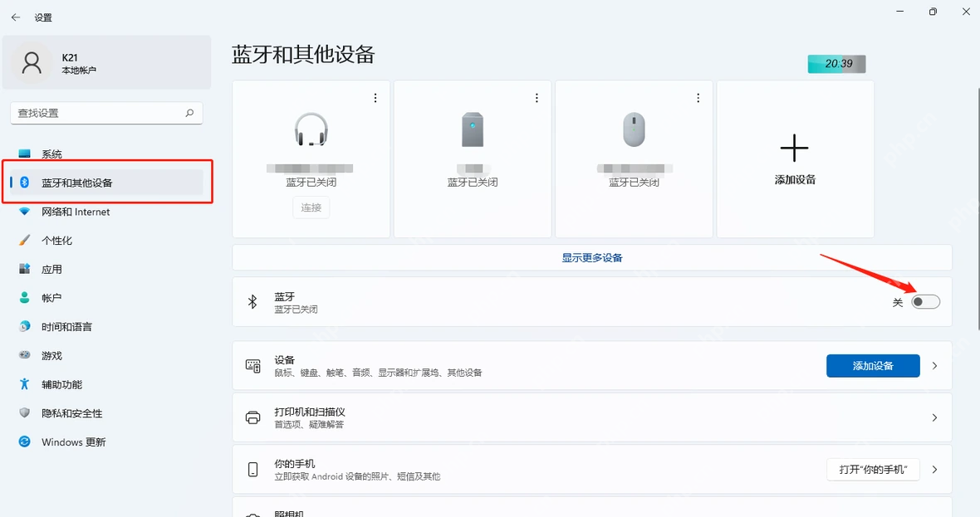980x517 pixels.
Task: Expand 你的手机 row chevron
Action: click(x=934, y=470)
